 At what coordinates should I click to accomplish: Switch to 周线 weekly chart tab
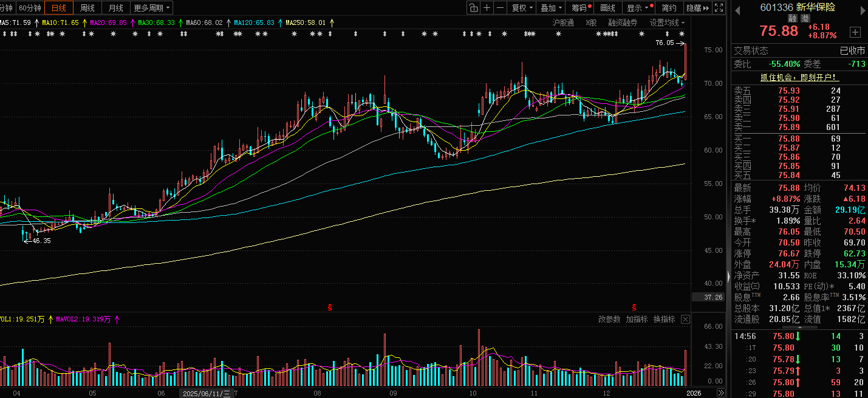click(87, 8)
